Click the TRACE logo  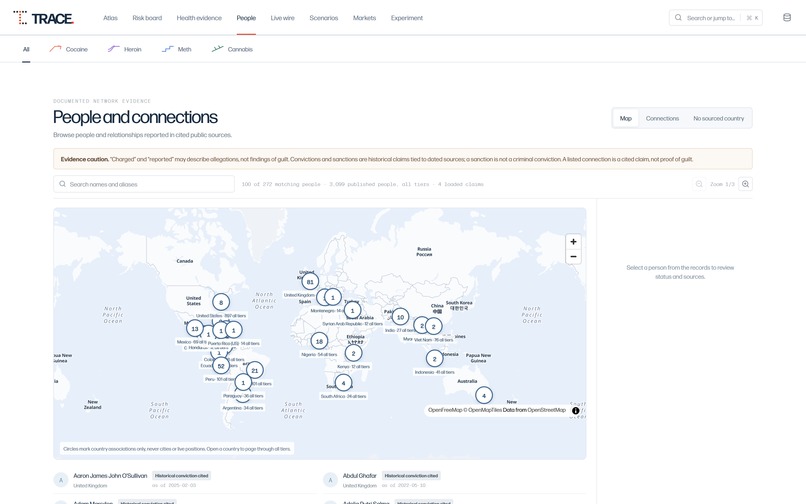coord(44,18)
